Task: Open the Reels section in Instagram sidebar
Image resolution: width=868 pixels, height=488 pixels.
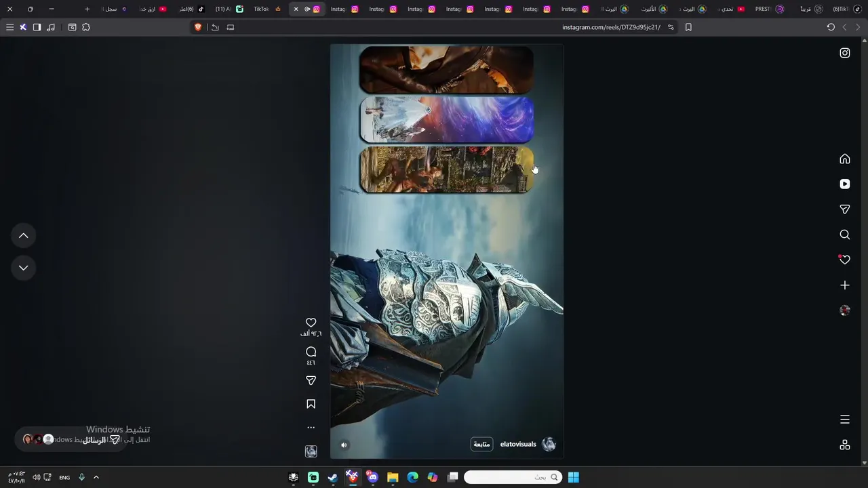Action: (x=845, y=184)
